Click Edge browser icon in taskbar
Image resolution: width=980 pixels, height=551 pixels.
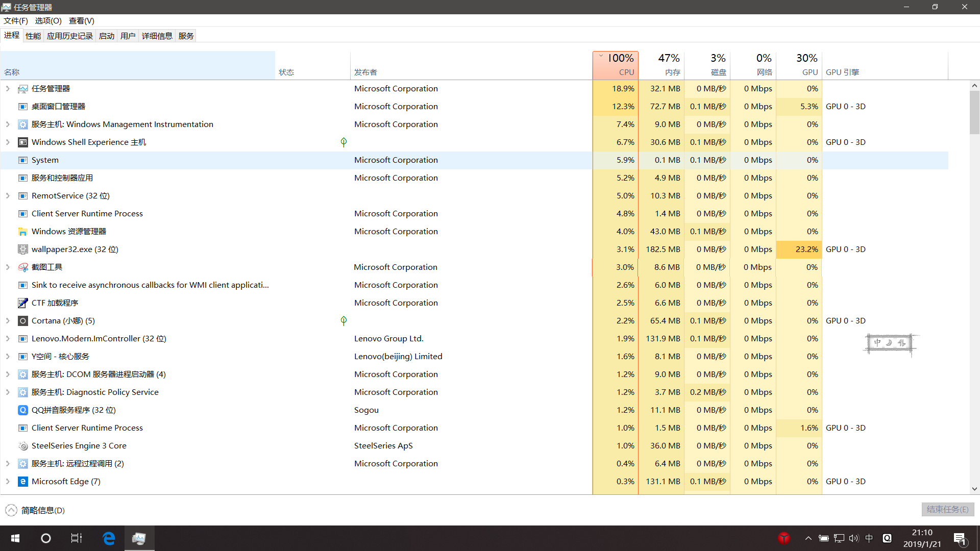(x=109, y=538)
